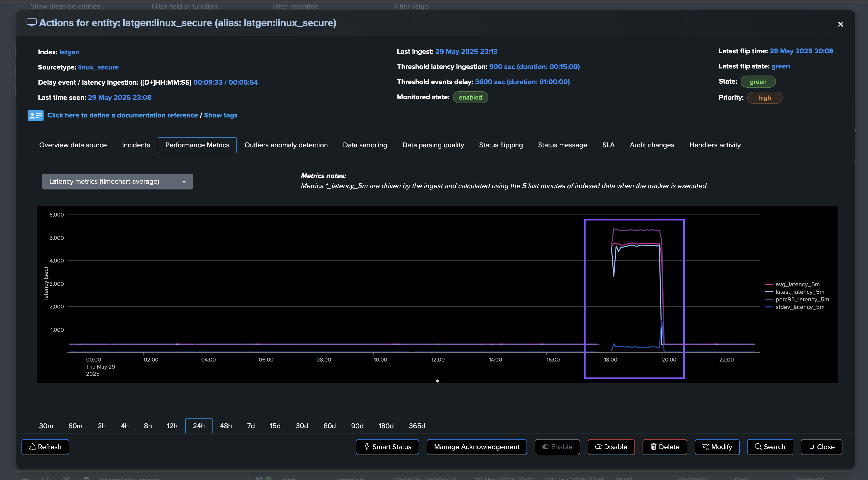
Task: Click the Modify sliders icon
Action: pos(705,447)
